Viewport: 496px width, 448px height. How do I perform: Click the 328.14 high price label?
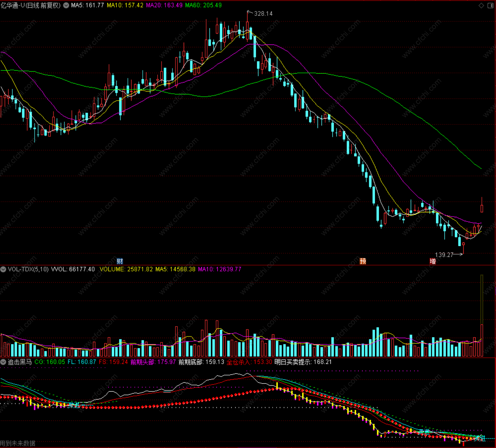263,14
